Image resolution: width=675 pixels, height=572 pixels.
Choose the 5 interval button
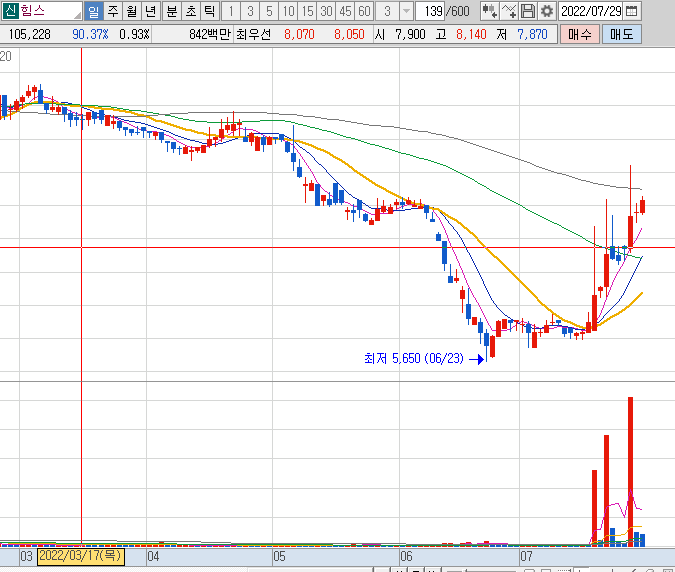click(269, 11)
